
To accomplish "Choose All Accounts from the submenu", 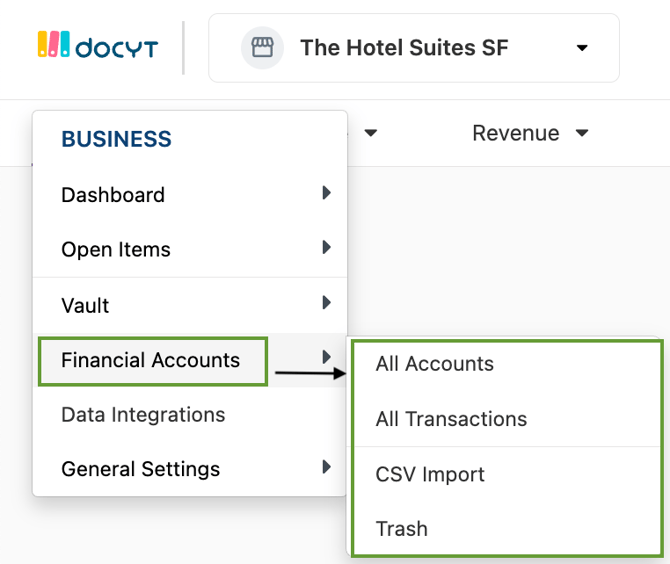I will pyautogui.click(x=435, y=364).
